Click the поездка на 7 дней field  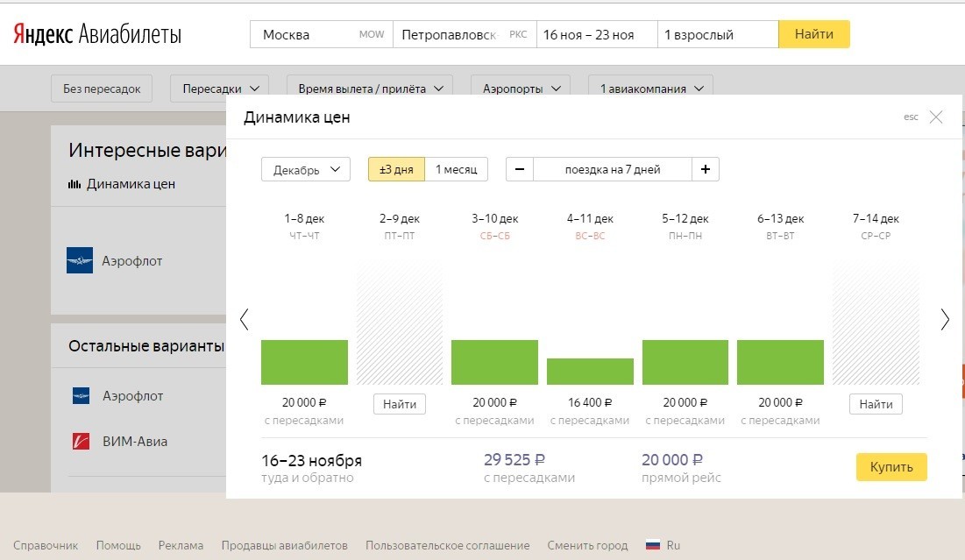click(x=613, y=169)
